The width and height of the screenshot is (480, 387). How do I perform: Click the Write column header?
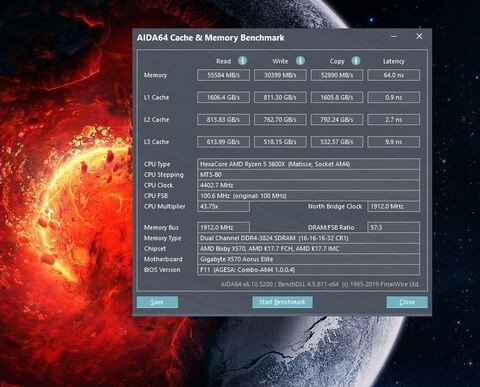point(280,61)
